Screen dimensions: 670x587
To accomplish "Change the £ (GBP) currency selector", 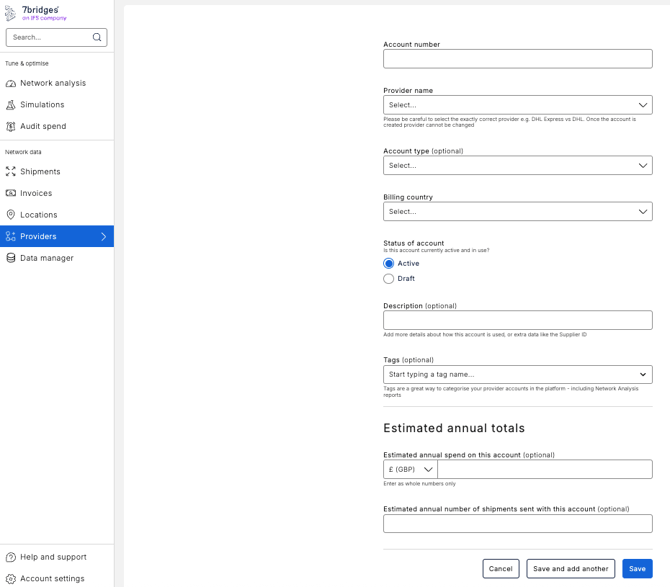I will tap(410, 470).
